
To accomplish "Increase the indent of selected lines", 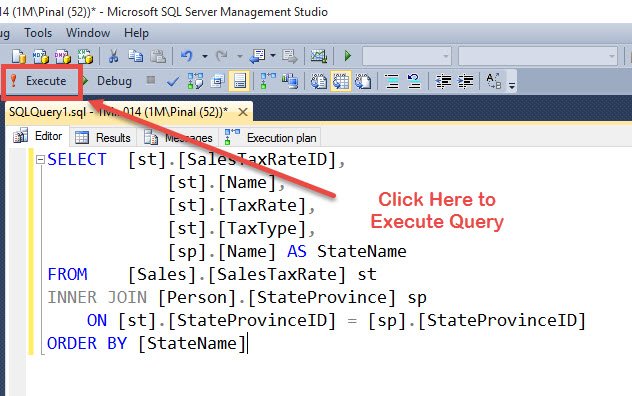I will [x=466, y=81].
